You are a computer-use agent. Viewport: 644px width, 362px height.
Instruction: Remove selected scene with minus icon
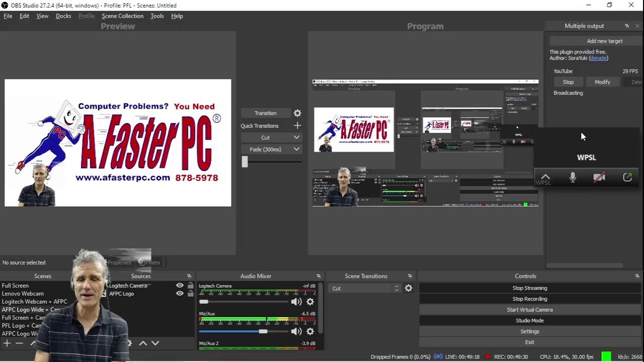tap(19, 343)
